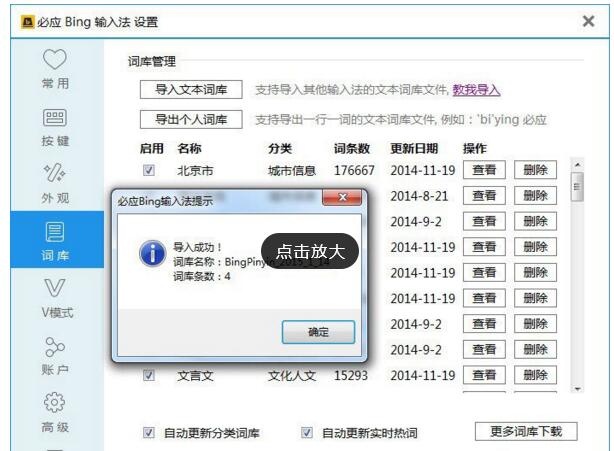This screenshot has height=451, width=614.
Task: Click the 点击放大 zoom overlay
Action: (x=310, y=251)
